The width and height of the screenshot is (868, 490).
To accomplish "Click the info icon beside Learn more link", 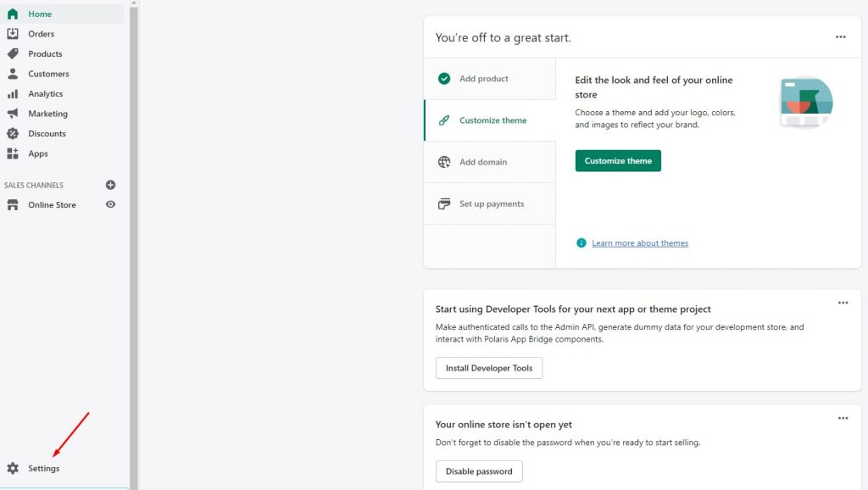I will [x=581, y=243].
